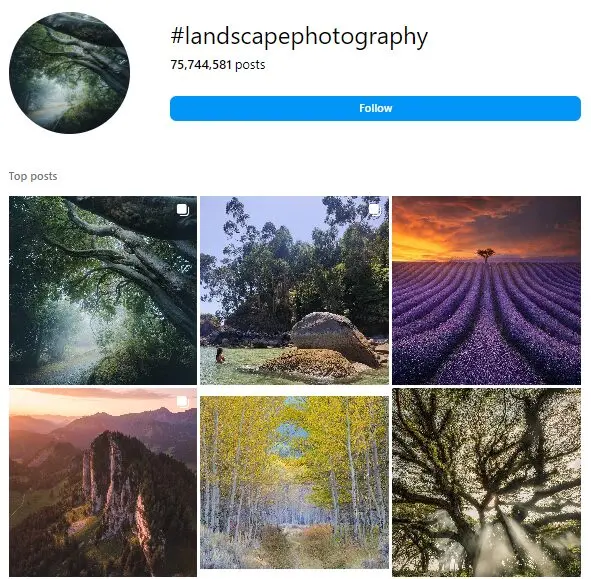
Task: Click the large boulder in beach photo
Action: pyautogui.click(x=333, y=337)
